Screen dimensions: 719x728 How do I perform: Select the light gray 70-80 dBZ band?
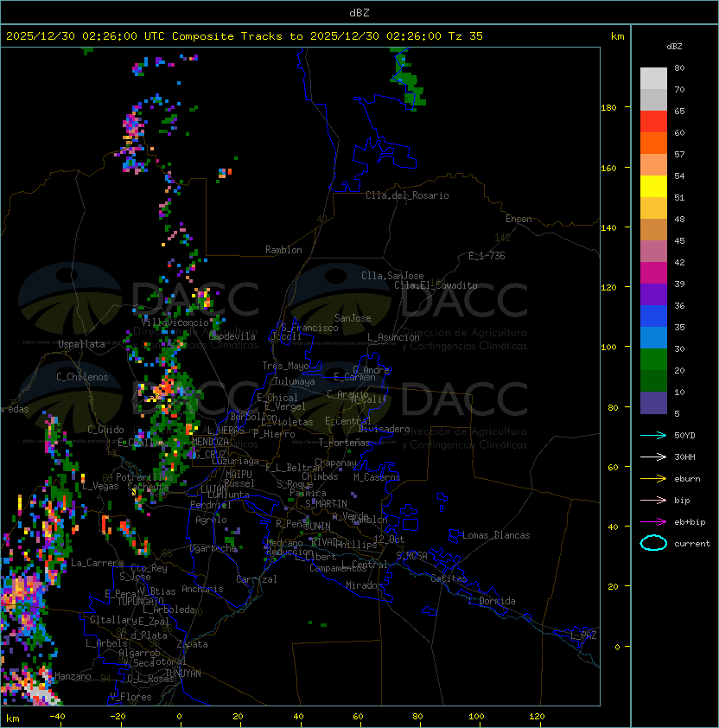point(653,79)
